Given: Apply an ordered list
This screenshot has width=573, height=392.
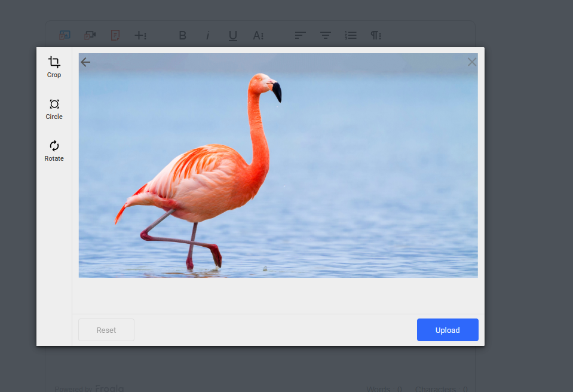Looking at the screenshot, I should point(350,35).
